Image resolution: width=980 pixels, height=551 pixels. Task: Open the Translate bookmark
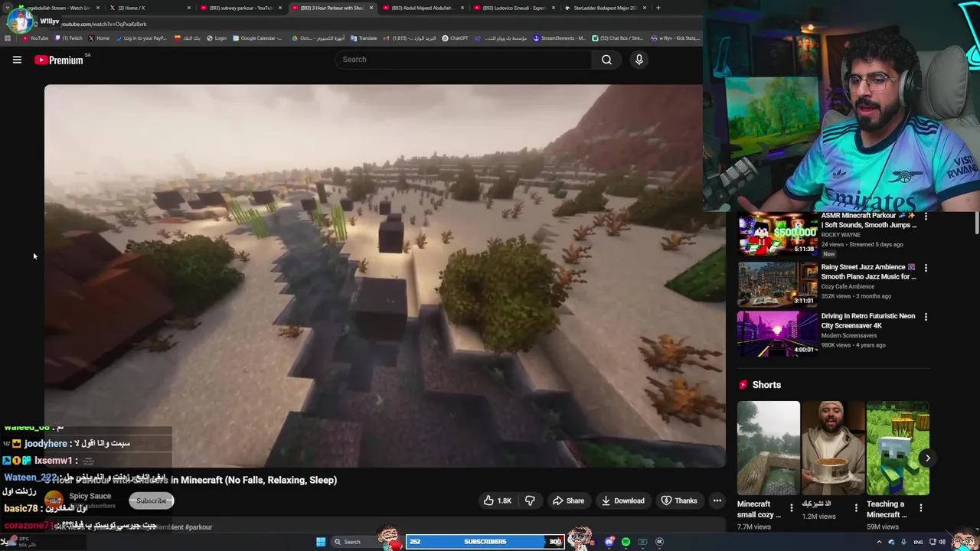[364, 38]
